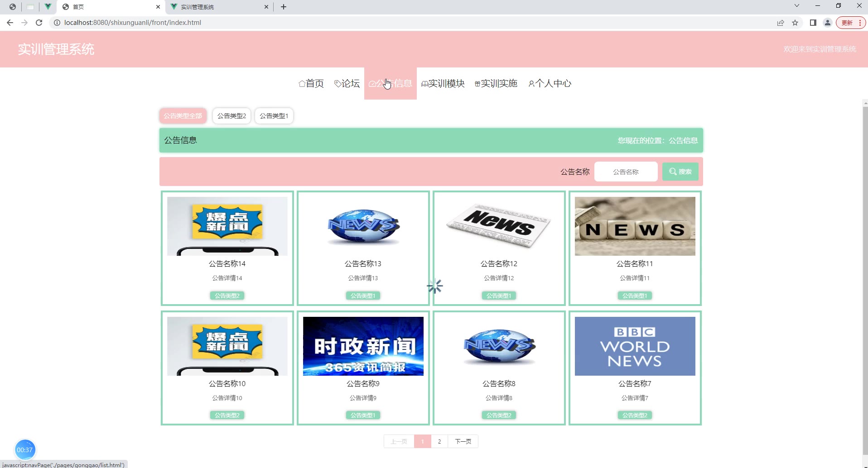
Task: Open the browser side panel icon
Action: point(813,23)
